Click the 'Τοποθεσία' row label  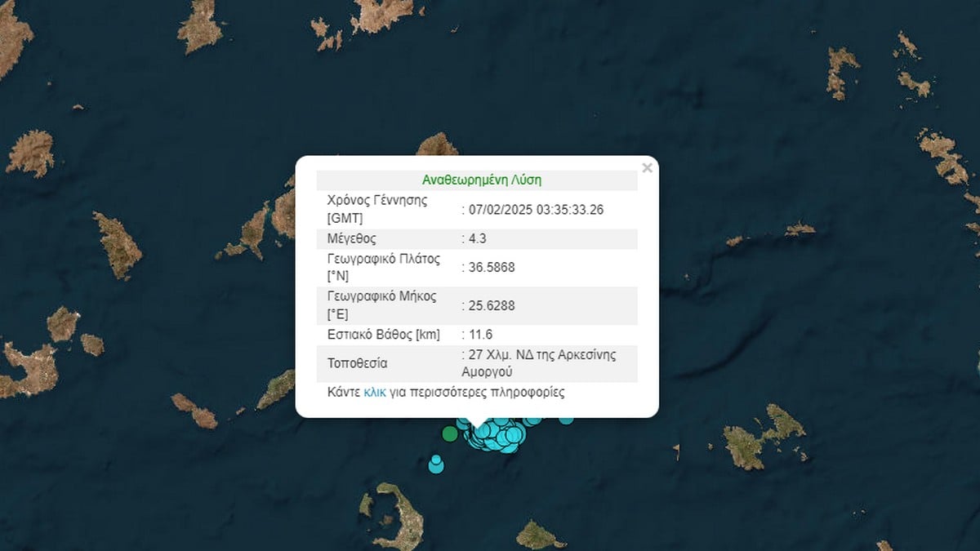(x=357, y=363)
